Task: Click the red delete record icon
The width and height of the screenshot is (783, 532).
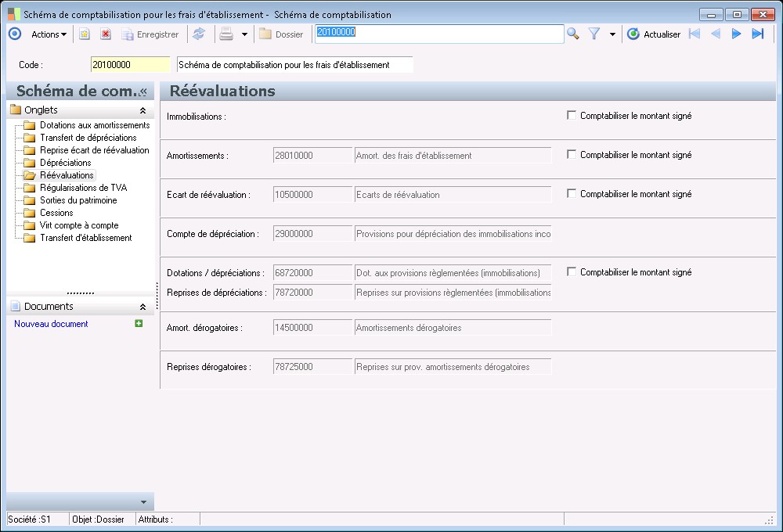Action: pyautogui.click(x=106, y=34)
